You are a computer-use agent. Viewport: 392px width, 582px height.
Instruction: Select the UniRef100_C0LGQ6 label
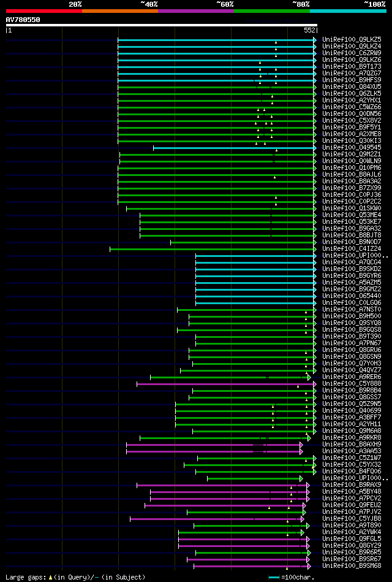point(352,303)
